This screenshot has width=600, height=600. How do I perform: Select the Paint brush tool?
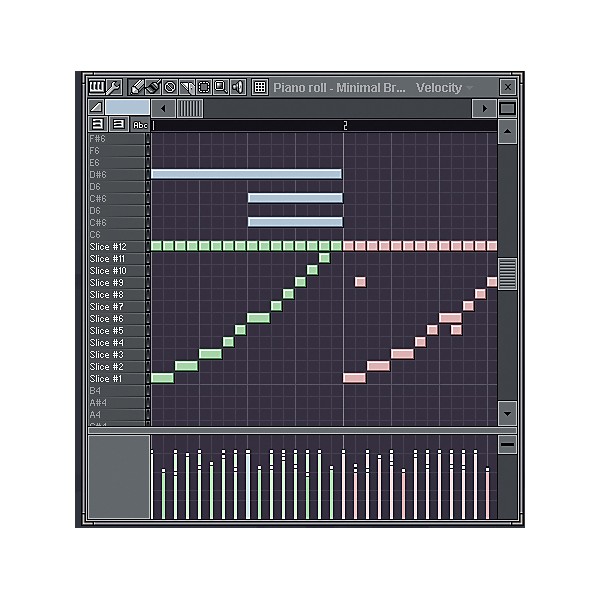tap(153, 87)
